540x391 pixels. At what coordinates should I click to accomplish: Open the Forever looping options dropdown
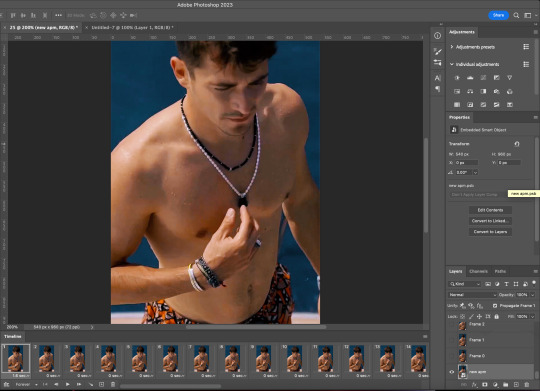pyautogui.click(x=27, y=384)
